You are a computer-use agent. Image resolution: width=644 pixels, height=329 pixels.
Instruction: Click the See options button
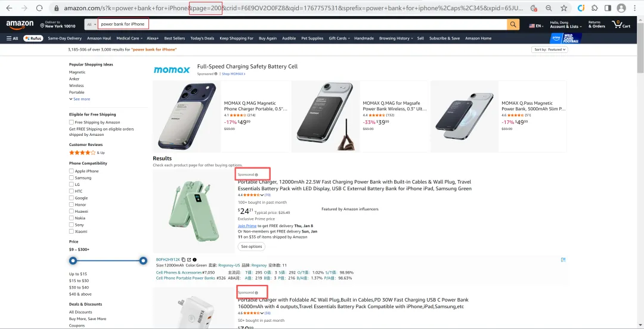pyautogui.click(x=251, y=246)
